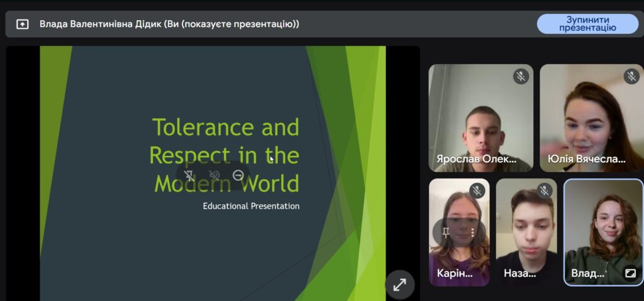Unpin the presentation using the crossed pin icon
The height and width of the screenshot is (301, 644).
pos(189,176)
